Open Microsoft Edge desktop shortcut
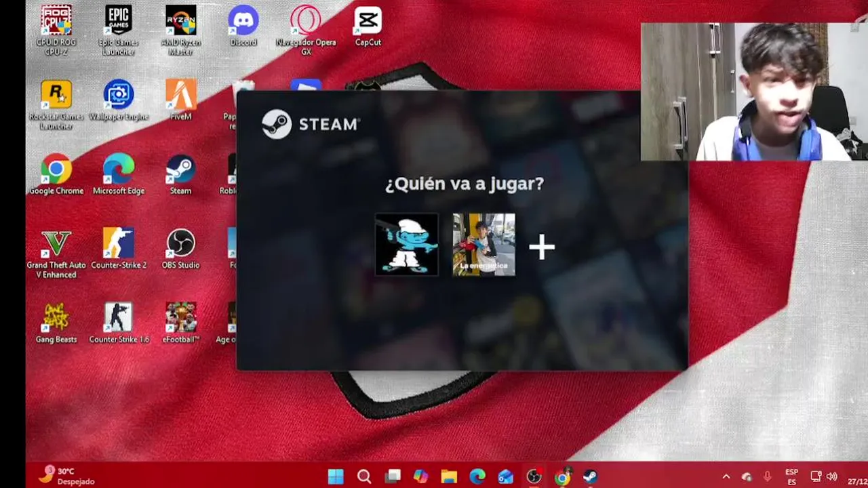Screen dimensions: 868x488 pyautogui.click(x=119, y=175)
